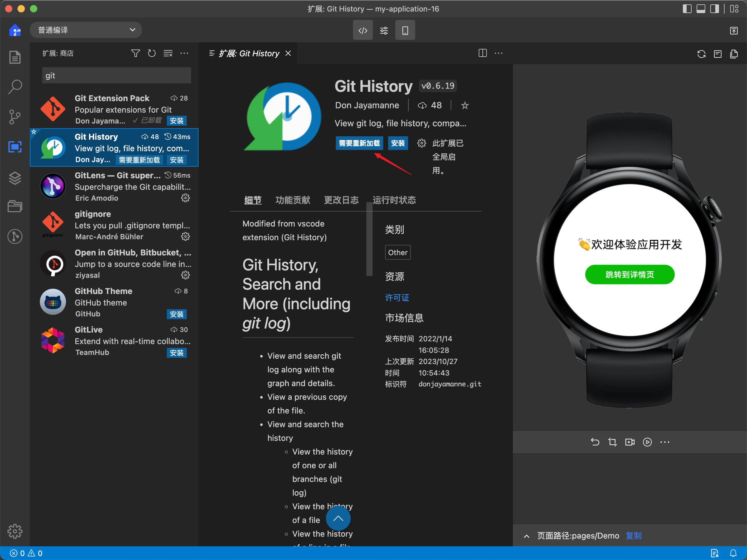Open the Manage gear at the bottom left

coord(15,531)
